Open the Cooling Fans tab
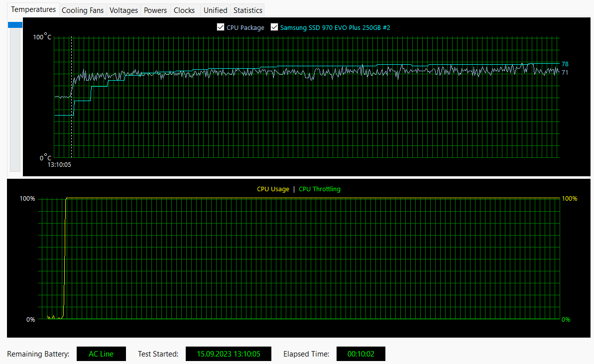The image size is (594, 364). pos(83,10)
